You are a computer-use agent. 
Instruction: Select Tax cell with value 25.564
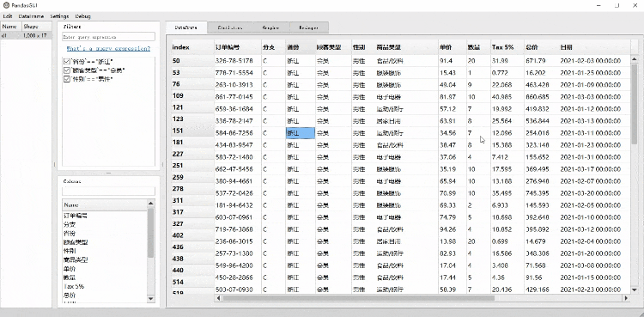point(507,121)
